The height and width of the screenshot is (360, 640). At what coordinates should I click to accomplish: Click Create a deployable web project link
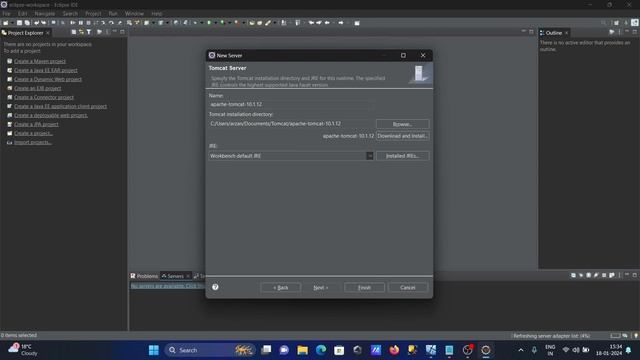point(51,115)
